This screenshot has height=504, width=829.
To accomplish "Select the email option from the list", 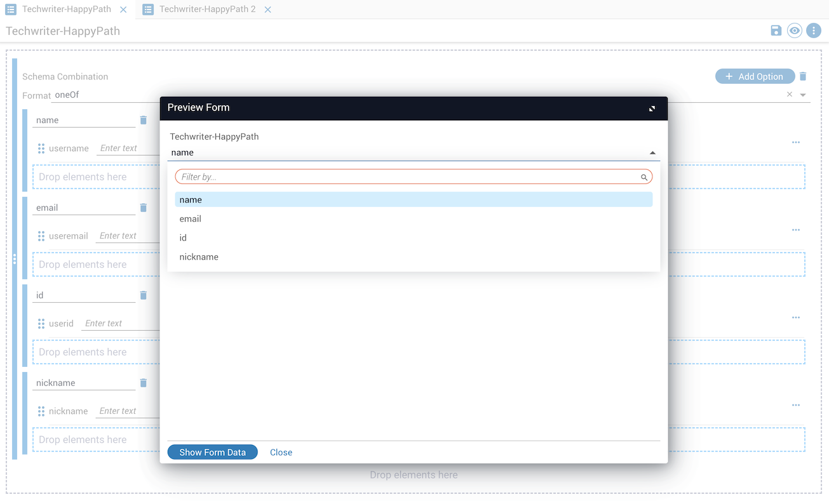I will point(191,219).
